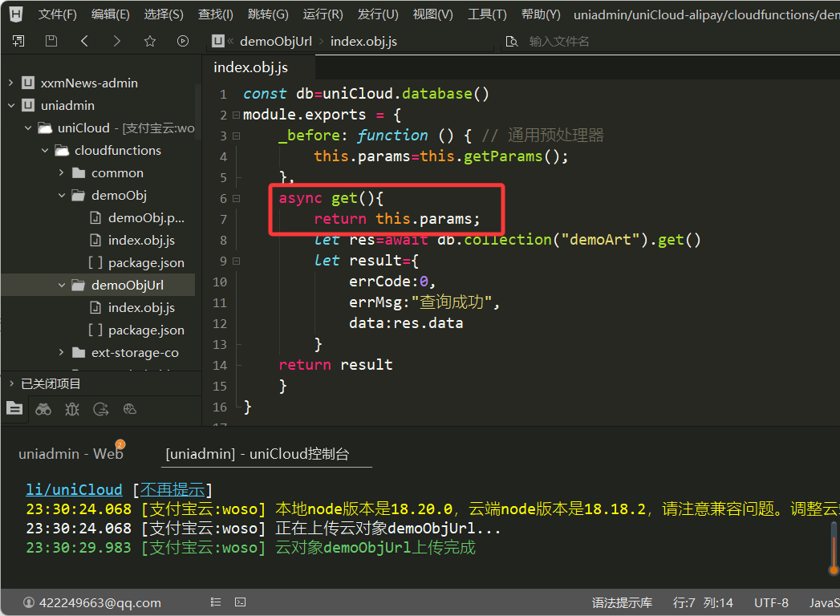
Task: Collapse the demoObjUrl folder
Action: tap(62, 285)
